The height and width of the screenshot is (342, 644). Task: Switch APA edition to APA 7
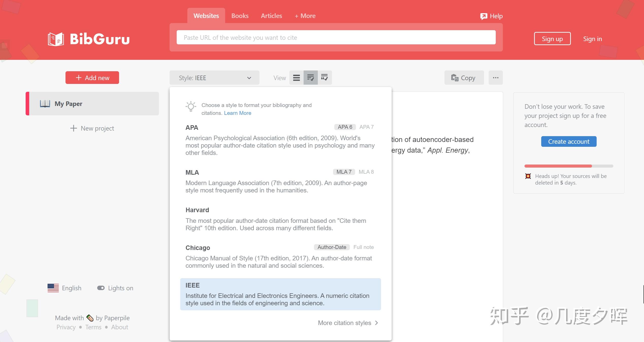[x=366, y=127]
